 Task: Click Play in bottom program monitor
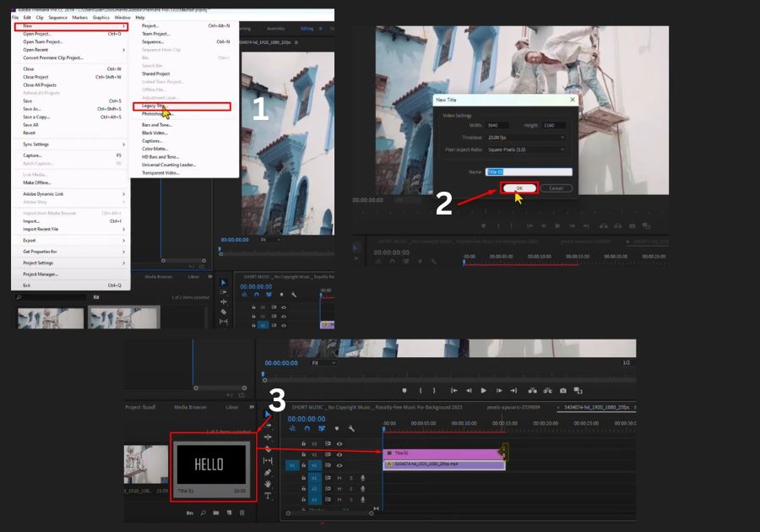click(x=483, y=390)
